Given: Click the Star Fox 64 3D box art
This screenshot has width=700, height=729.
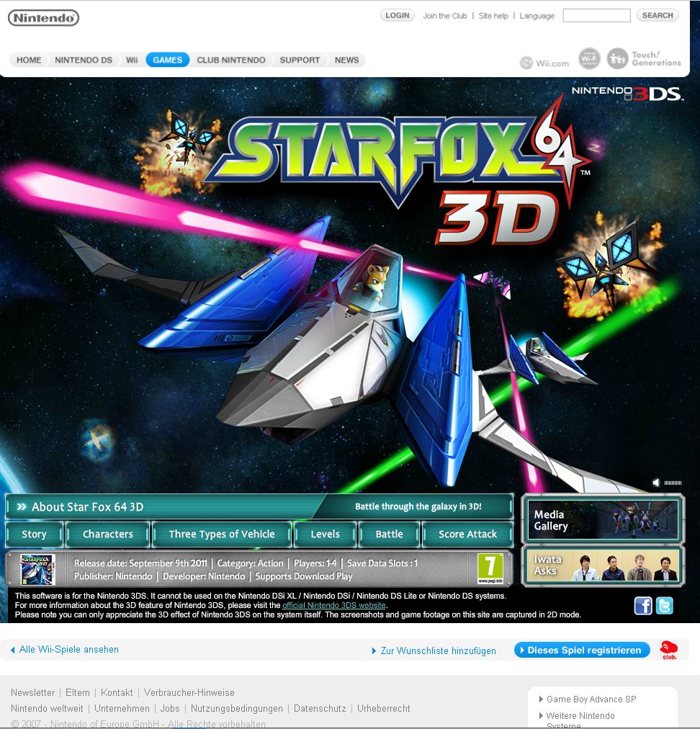Looking at the screenshot, I should click(x=38, y=569).
